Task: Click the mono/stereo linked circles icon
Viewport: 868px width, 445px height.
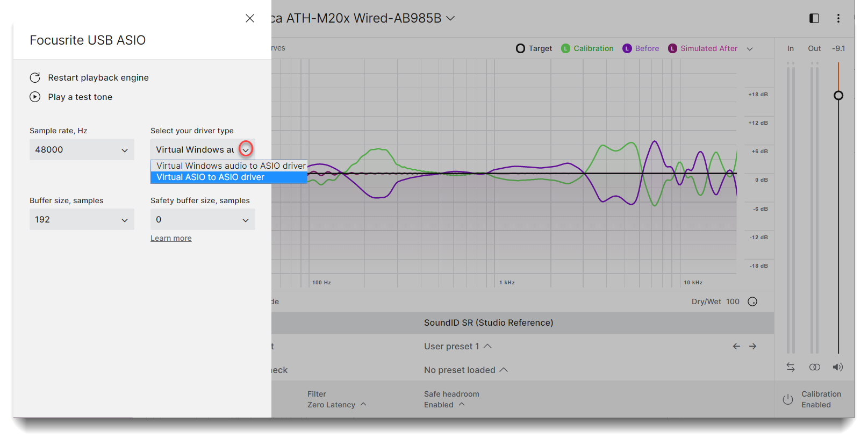Action: pos(814,367)
